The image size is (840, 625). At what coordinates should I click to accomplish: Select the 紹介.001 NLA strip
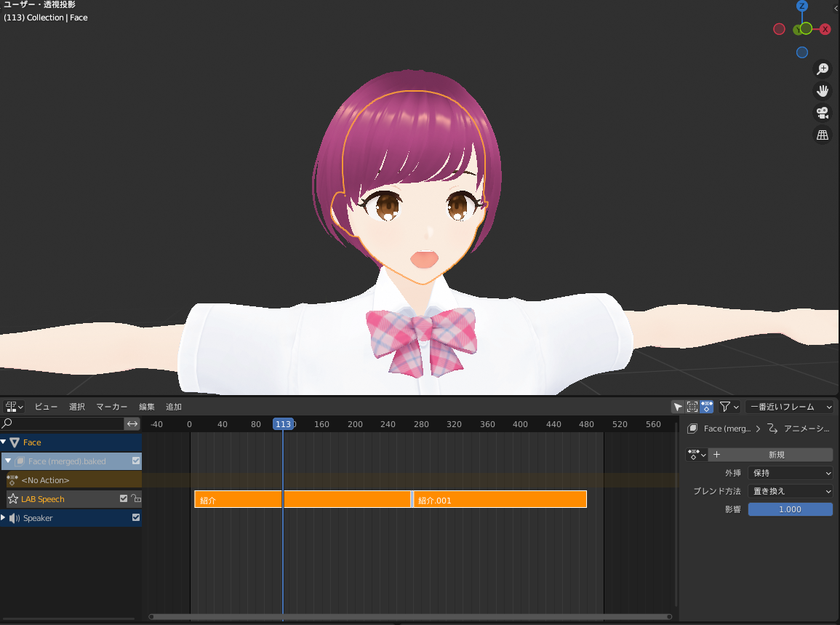click(x=500, y=499)
